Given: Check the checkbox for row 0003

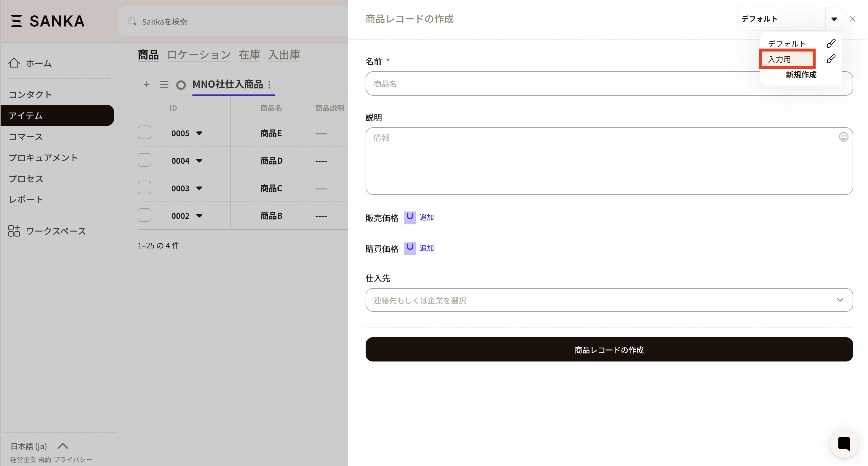Looking at the screenshot, I should coord(144,188).
